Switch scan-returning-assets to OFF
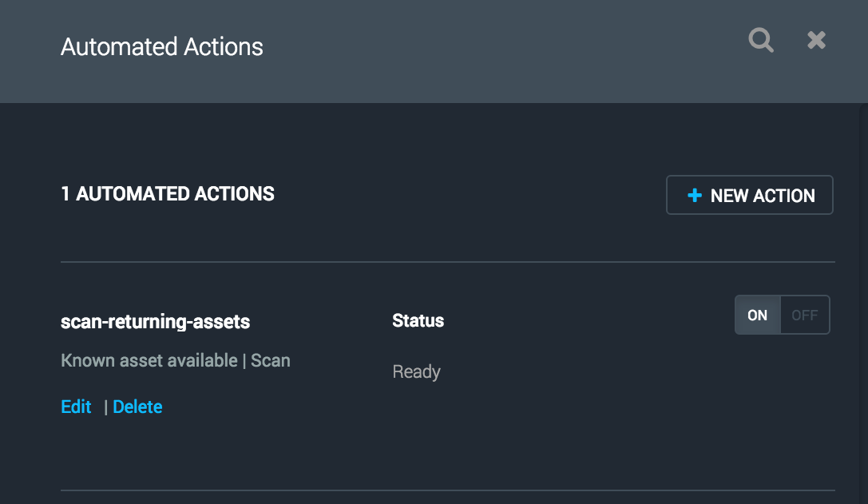The width and height of the screenshot is (868, 504). tap(804, 315)
